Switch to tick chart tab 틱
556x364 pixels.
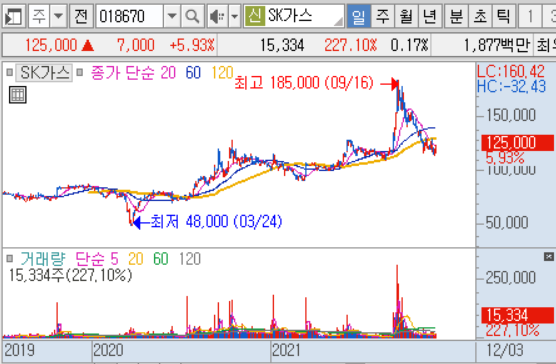point(504,16)
